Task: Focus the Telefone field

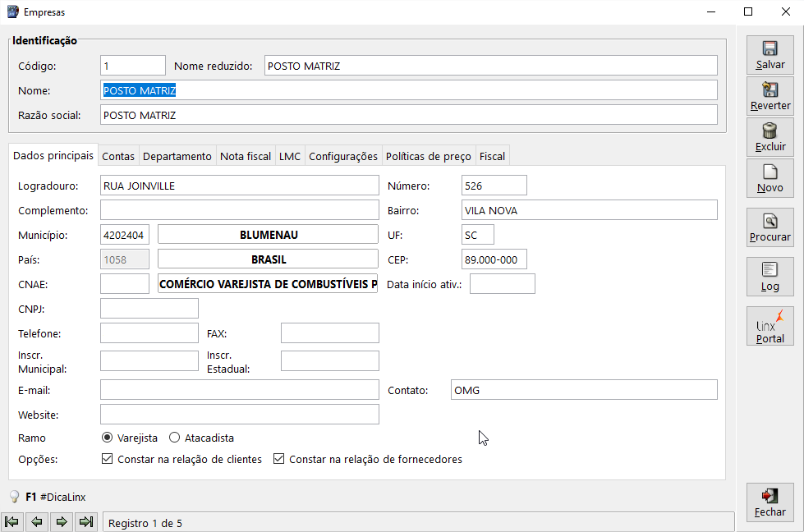Action: click(x=149, y=333)
